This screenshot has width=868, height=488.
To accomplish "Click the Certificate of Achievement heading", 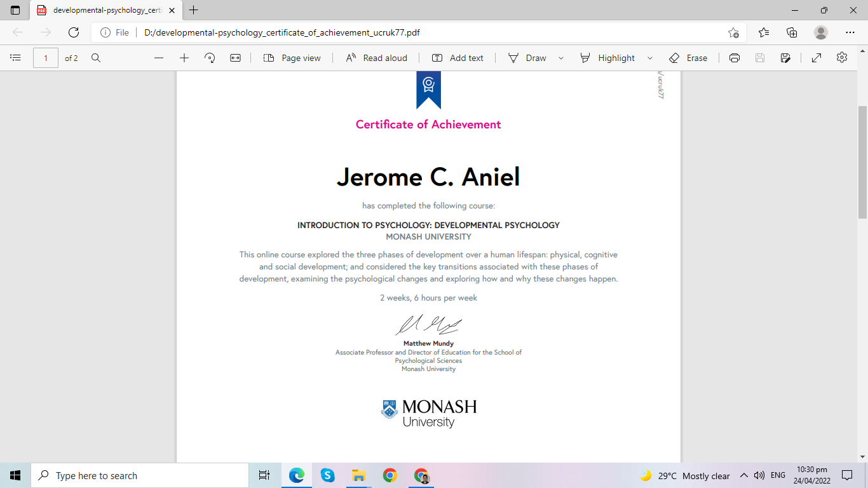I will pyautogui.click(x=428, y=125).
